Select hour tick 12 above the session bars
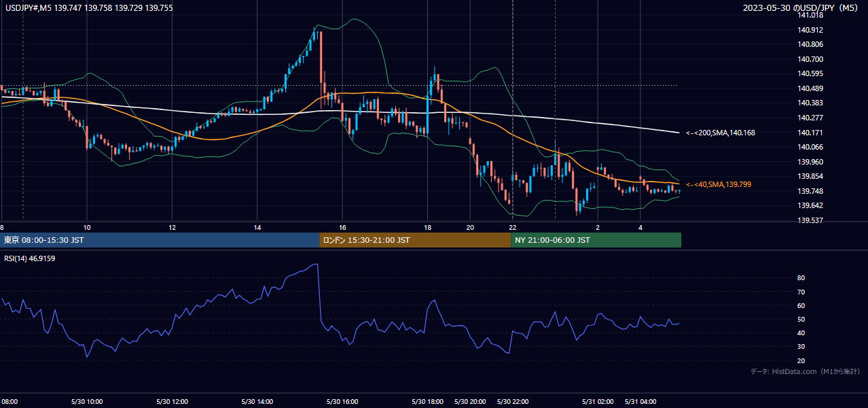Image resolution: width=868 pixels, height=408 pixels. (172, 227)
